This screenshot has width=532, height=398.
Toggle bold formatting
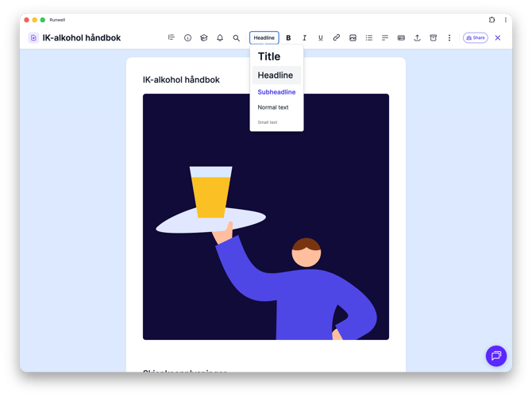coord(288,37)
